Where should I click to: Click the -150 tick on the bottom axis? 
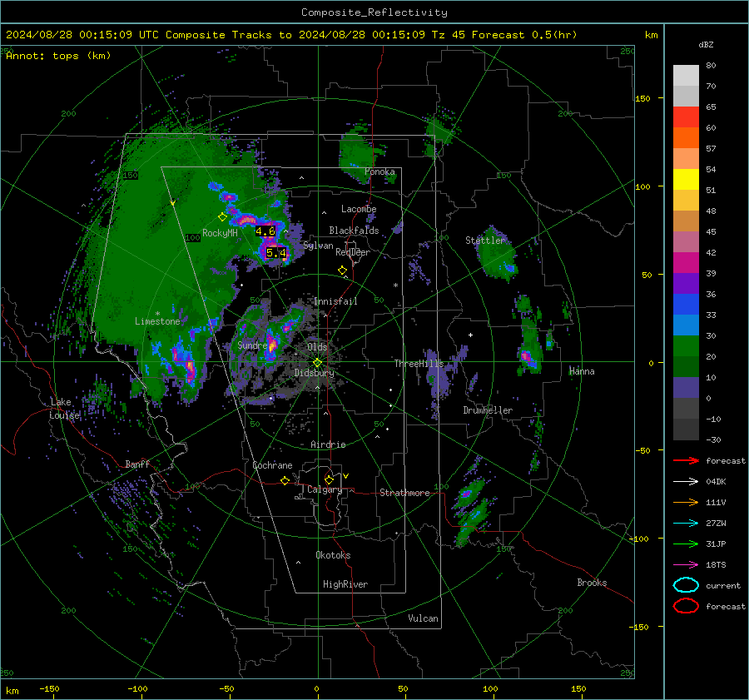(49, 688)
